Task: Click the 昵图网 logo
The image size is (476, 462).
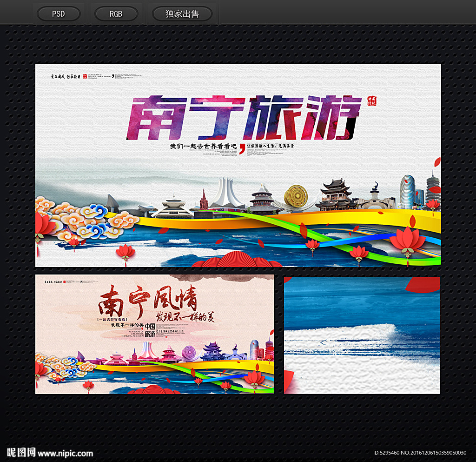Action: point(21,452)
